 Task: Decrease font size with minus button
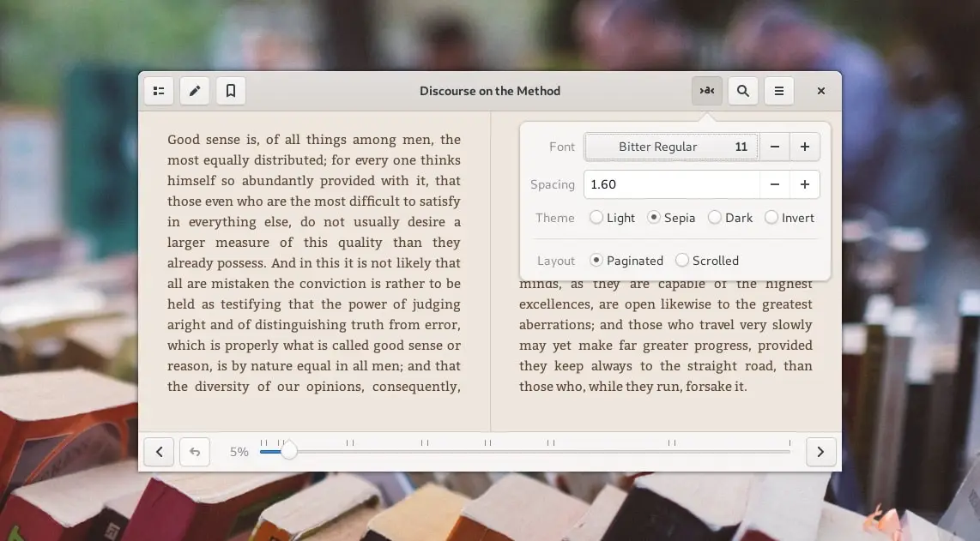pyautogui.click(x=775, y=147)
